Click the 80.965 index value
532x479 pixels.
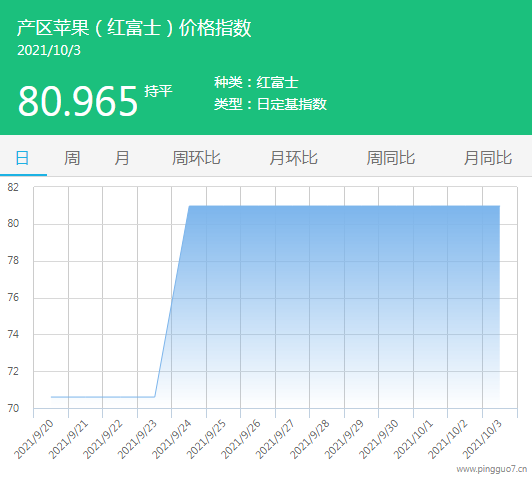[x=78, y=101]
